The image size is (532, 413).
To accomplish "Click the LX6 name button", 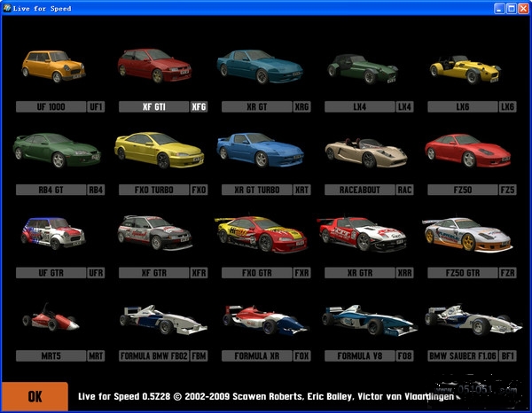I will (x=463, y=107).
